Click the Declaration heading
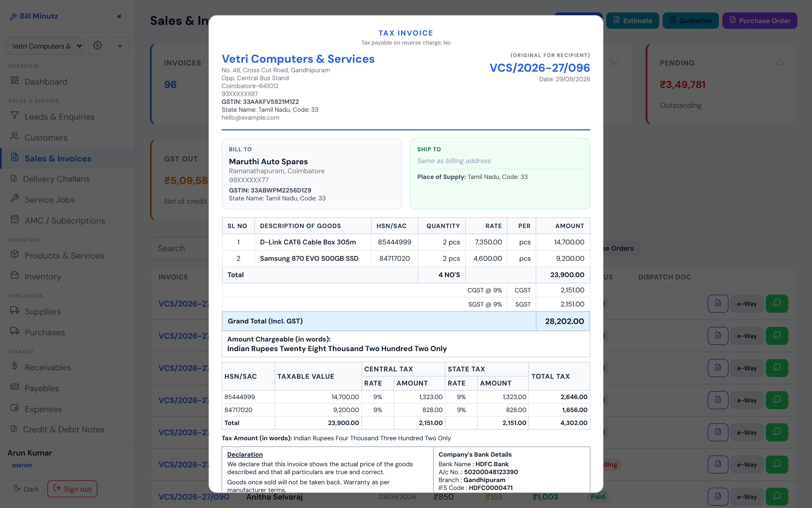Viewport: 812px width, 508px height. click(245, 454)
